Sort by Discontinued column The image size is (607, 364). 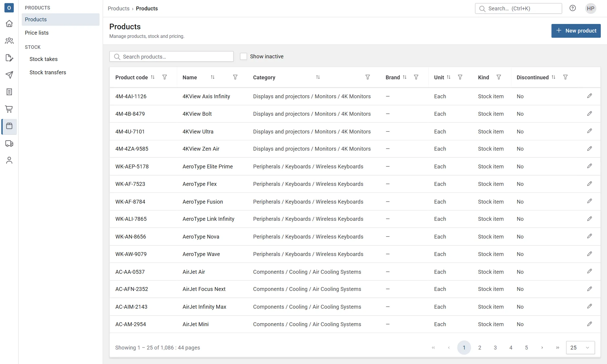pyautogui.click(x=553, y=77)
